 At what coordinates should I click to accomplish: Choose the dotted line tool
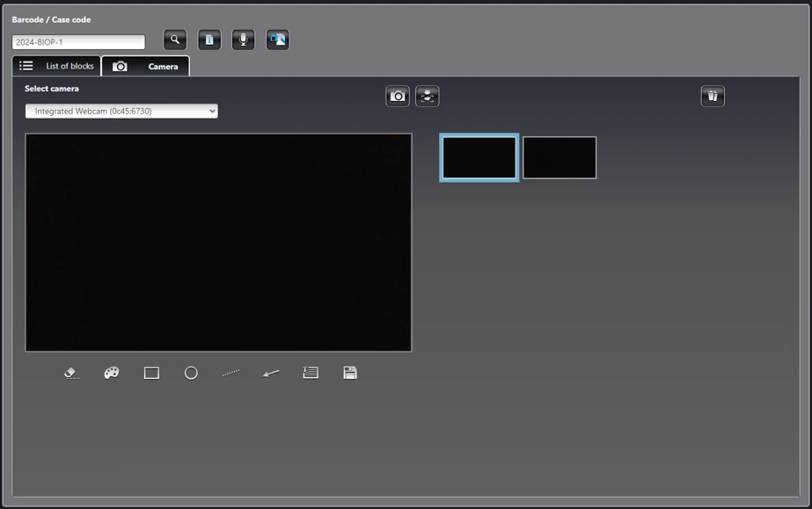coord(231,373)
